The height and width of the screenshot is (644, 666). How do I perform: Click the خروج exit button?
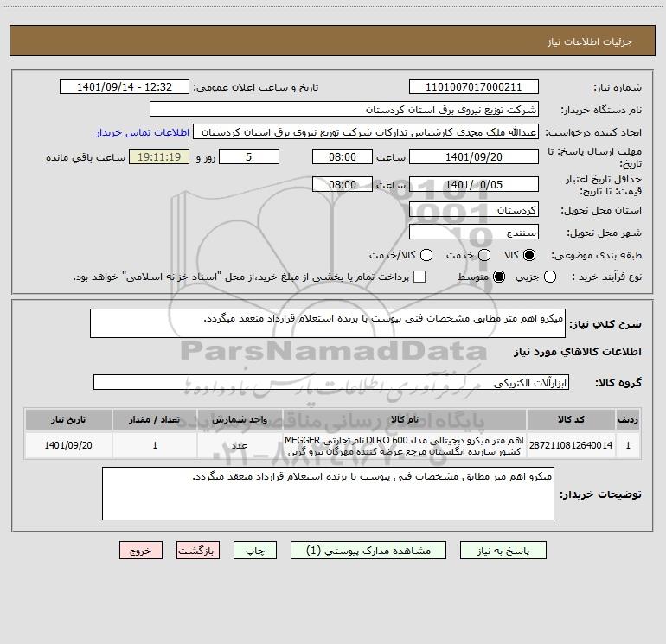tap(141, 550)
